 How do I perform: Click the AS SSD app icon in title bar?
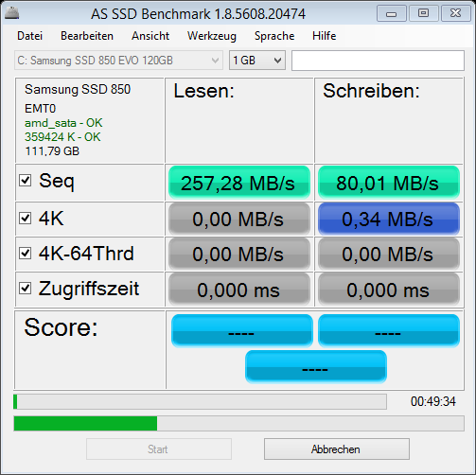(11, 13)
